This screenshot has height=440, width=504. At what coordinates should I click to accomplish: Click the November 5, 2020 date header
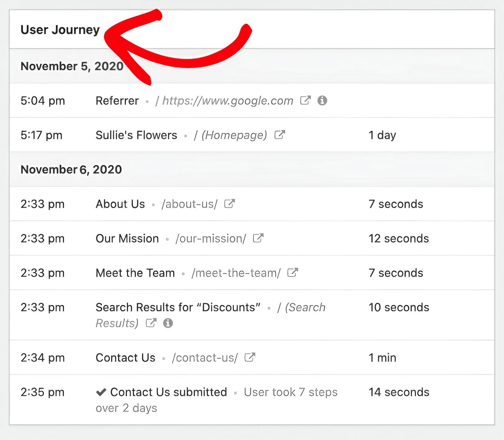click(x=72, y=66)
